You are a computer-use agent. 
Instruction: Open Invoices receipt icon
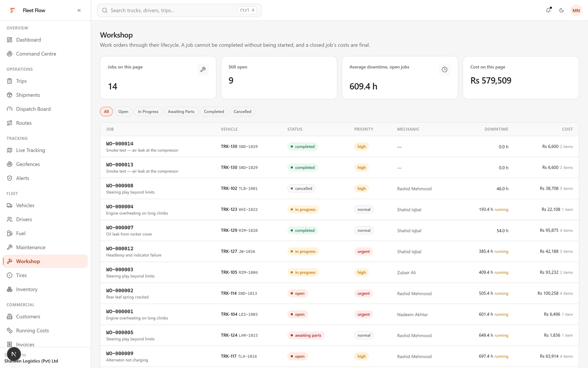(x=10, y=345)
